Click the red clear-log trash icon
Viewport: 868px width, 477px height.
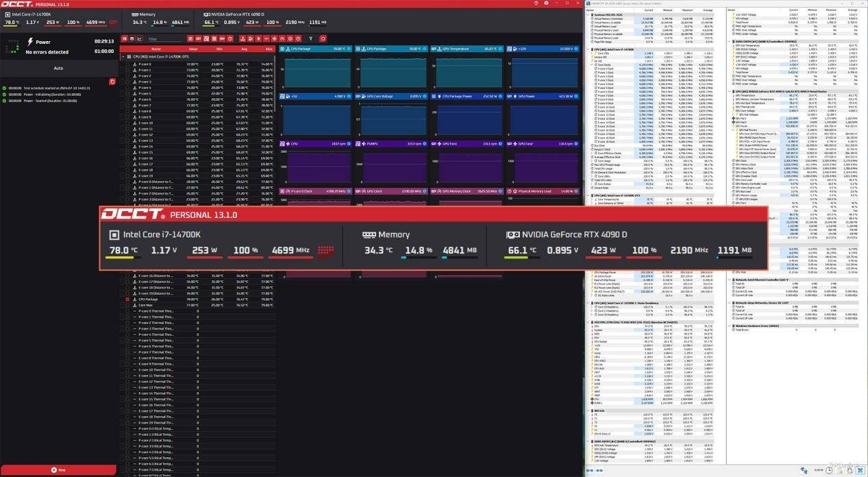112,82
